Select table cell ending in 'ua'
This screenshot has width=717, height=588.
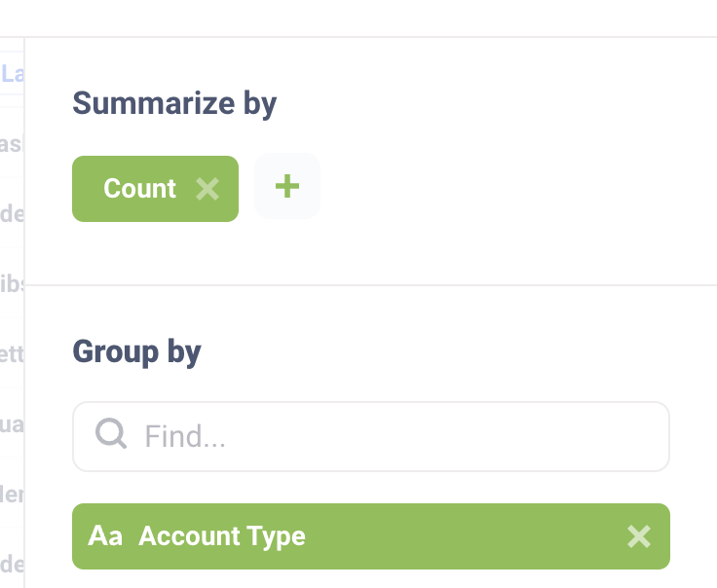pos(13,424)
